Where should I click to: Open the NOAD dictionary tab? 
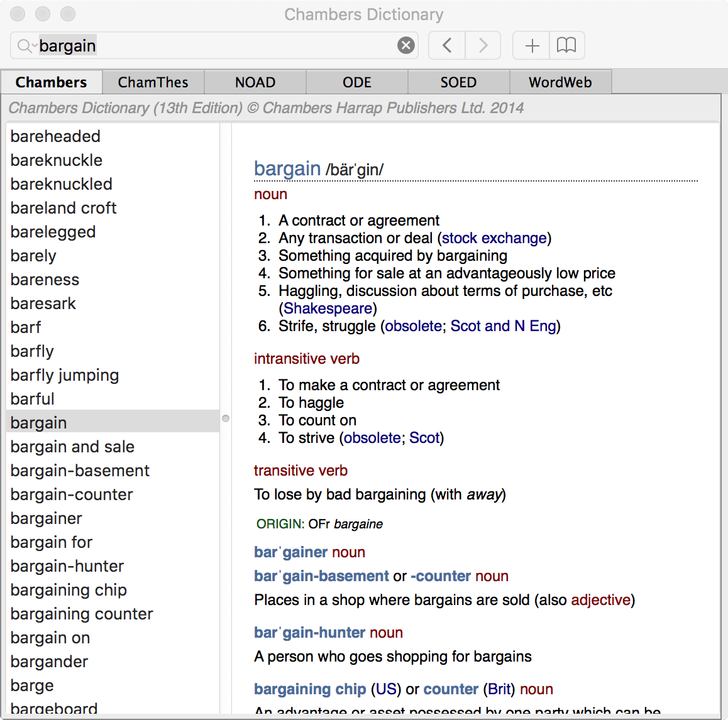[x=255, y=82]
